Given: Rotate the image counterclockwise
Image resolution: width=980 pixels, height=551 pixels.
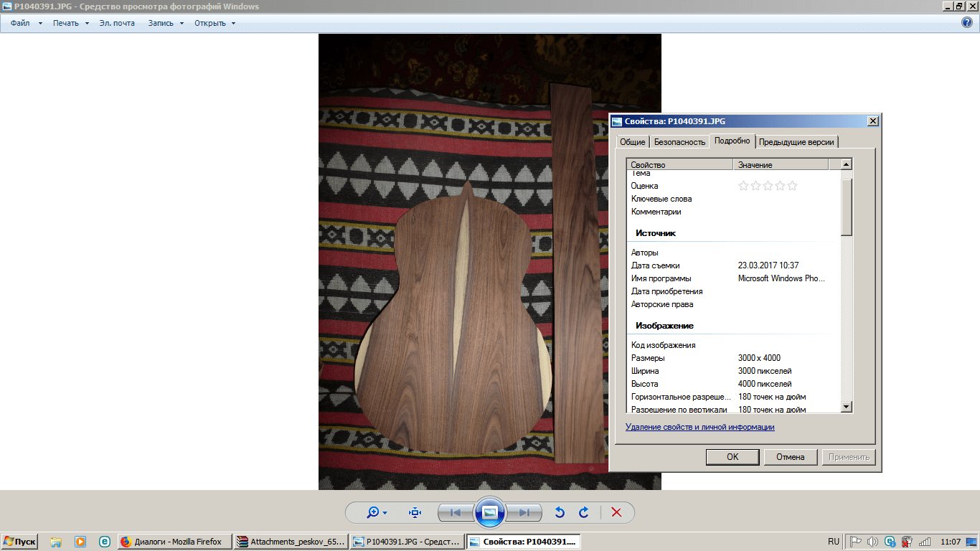Looking at the screenshot, I should click(560, 512).
